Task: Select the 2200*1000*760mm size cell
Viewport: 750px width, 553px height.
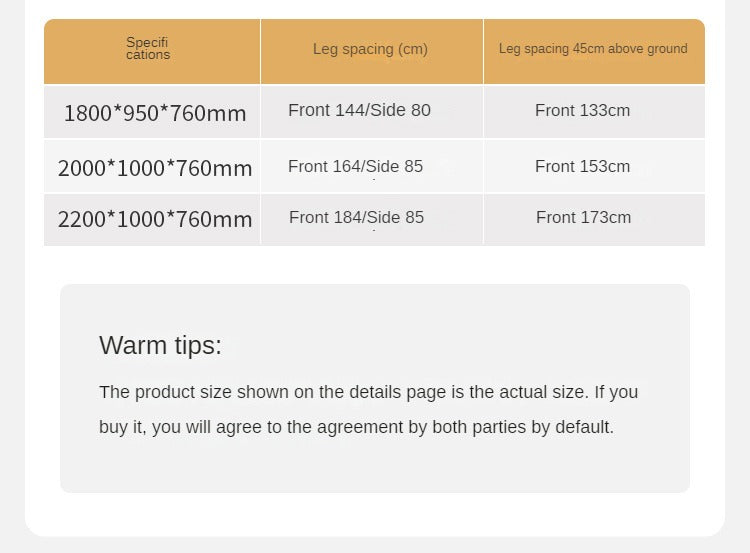Action: [x=152, y=220]
